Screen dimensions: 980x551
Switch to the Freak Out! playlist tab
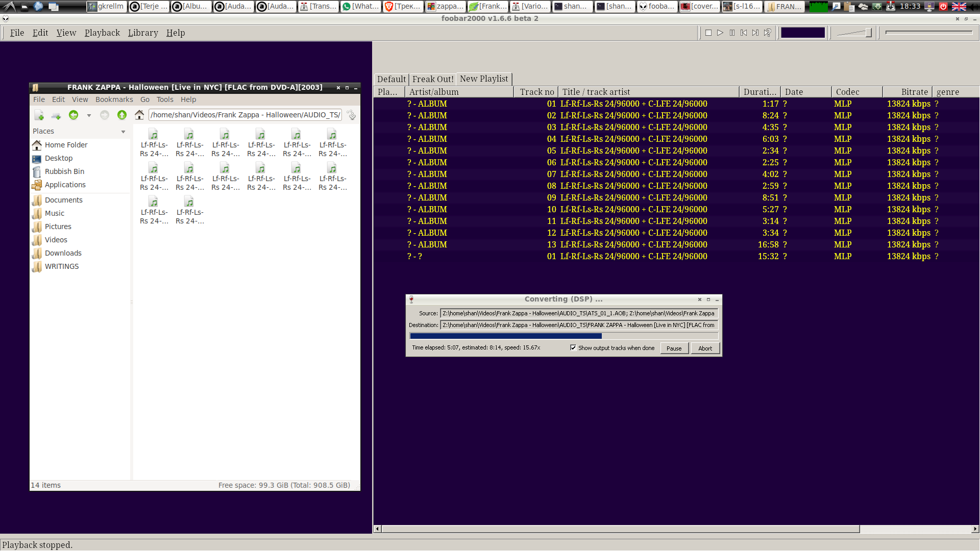[433, 79]
